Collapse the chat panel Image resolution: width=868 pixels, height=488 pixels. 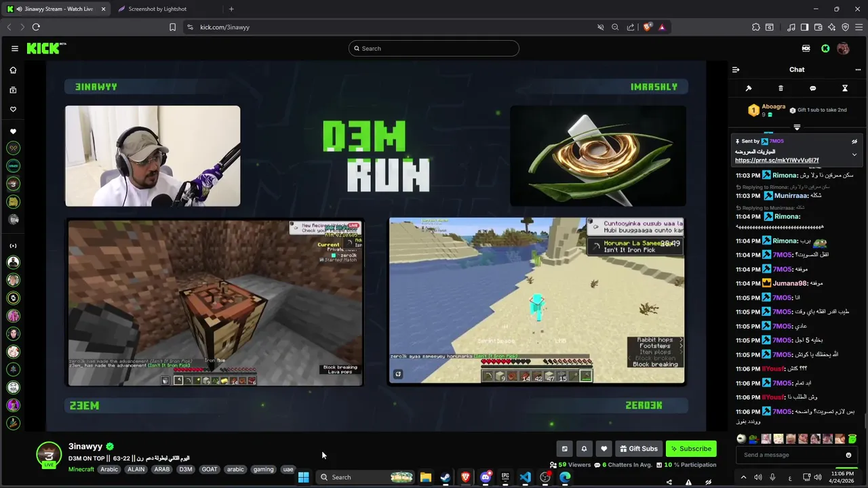pyautogui.click(x=736, y=69)
